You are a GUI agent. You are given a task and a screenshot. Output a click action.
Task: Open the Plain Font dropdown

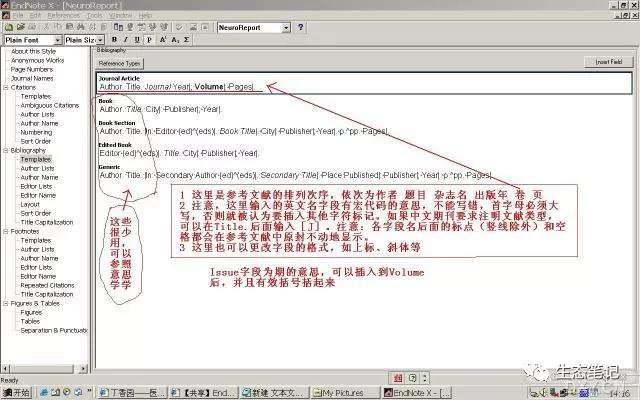(58, 40)
